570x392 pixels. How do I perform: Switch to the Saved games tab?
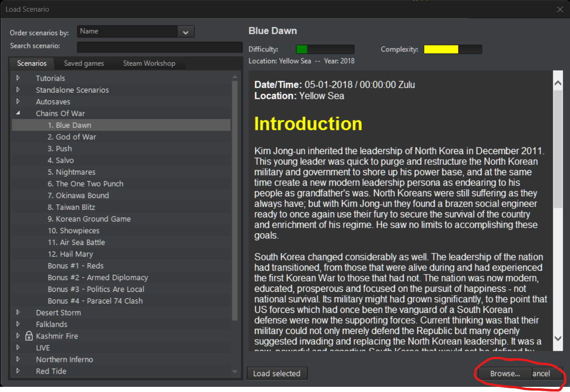pyautogui.click(x=84, y=63)
